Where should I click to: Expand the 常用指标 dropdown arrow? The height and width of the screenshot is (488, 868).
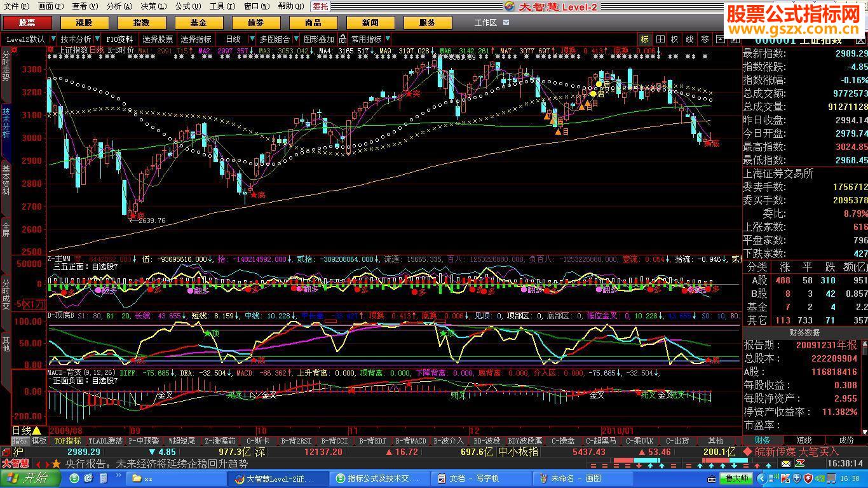click(387, 39)
